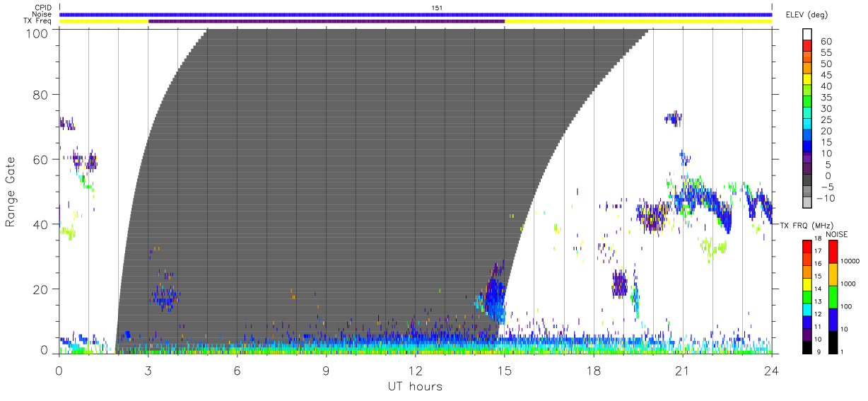Click the purple segment of TX Freq bar
This screenshot has height=401, width=868.
tap(327, 21)
